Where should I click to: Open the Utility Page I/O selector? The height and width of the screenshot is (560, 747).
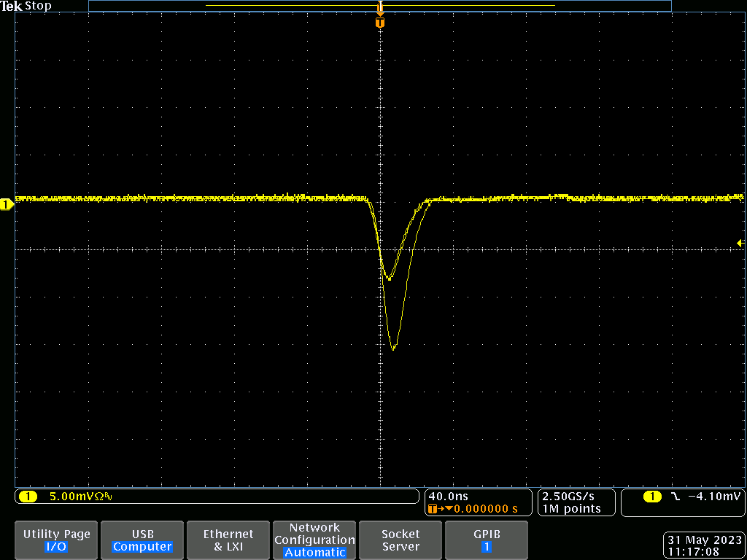pos(57,540)
